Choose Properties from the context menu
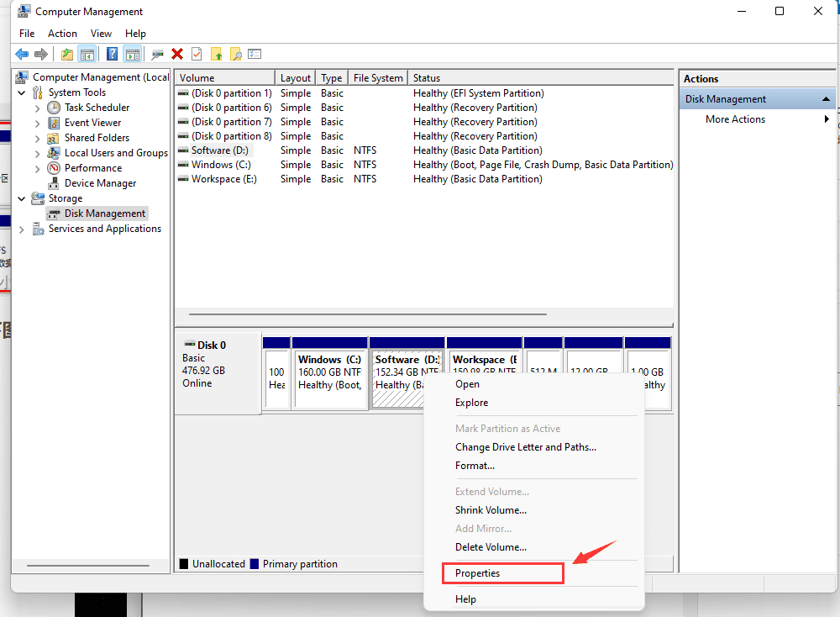The height and width of the screenshot is (617, 840). pos(477,573)
